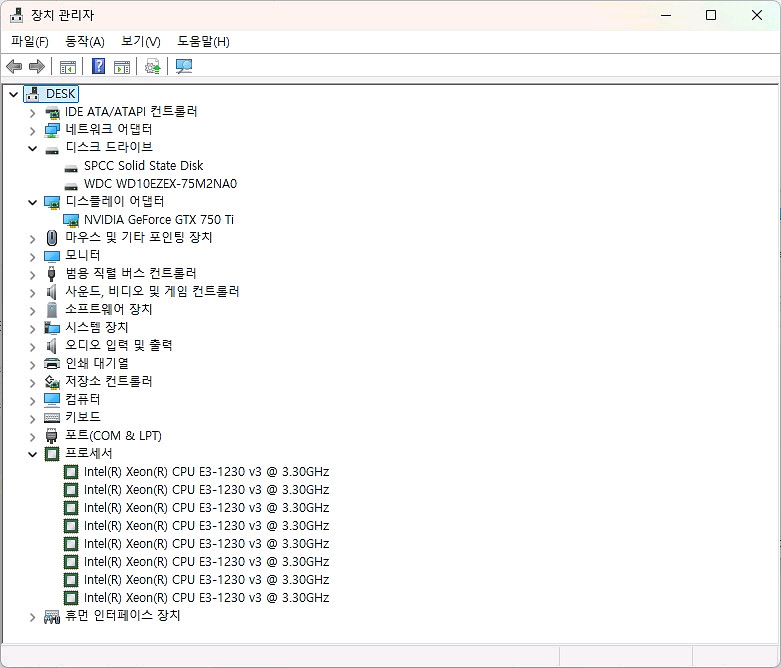Screen dimensions: 781x668
Task: Select the 소프트웨어 장치 category icon
Action: [x=52, y=310]
